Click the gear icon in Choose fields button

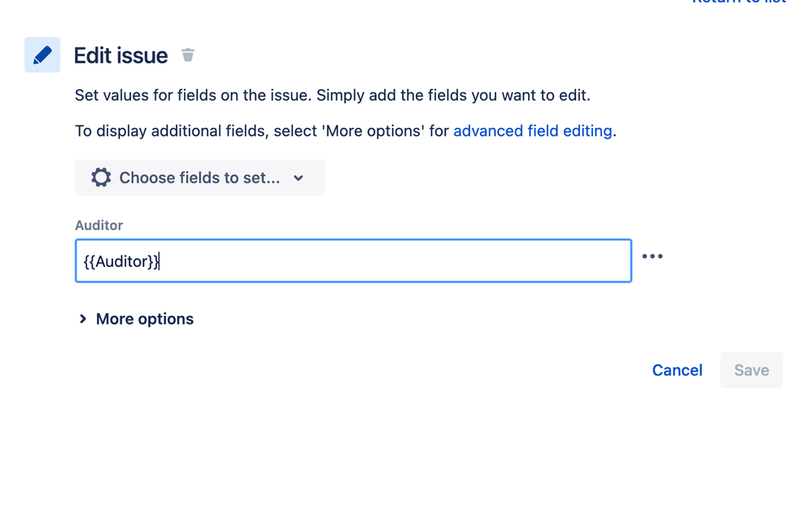pyautogui.click(x=101, y=177)
